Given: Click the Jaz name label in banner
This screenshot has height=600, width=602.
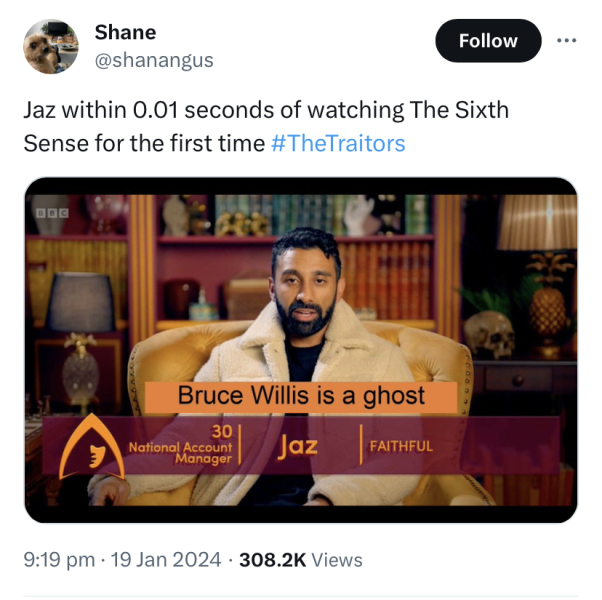Looking at the screenshot, I should coord(298,446).
